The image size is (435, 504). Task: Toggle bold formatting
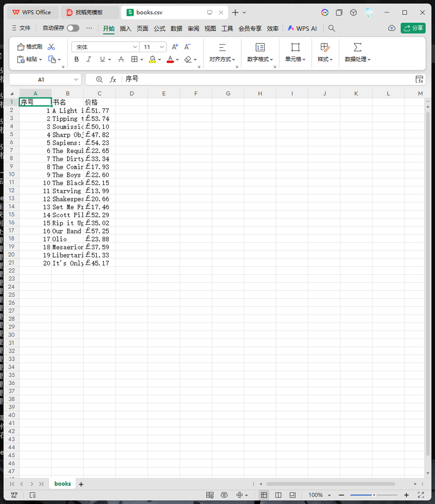click(x=77, y=59)
